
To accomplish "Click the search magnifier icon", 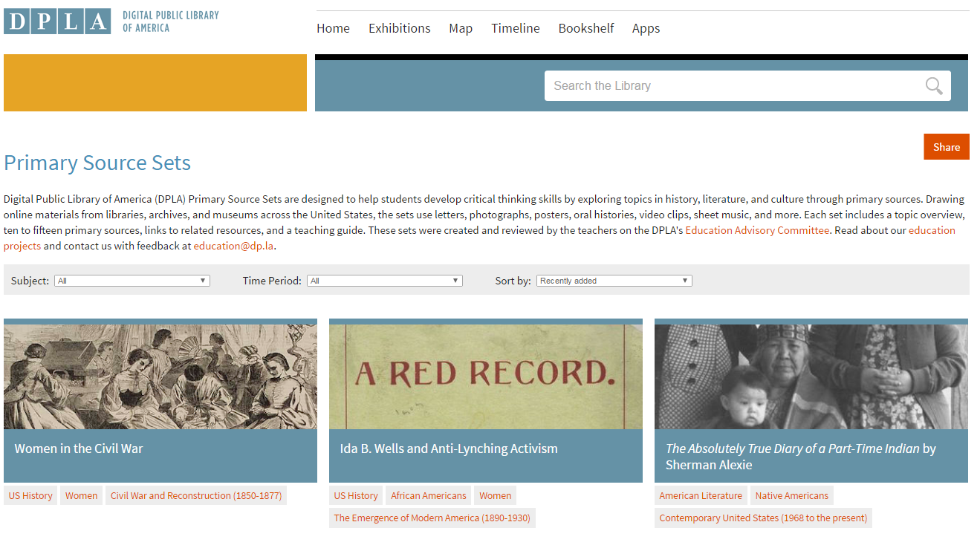I will tap(934, 86).
